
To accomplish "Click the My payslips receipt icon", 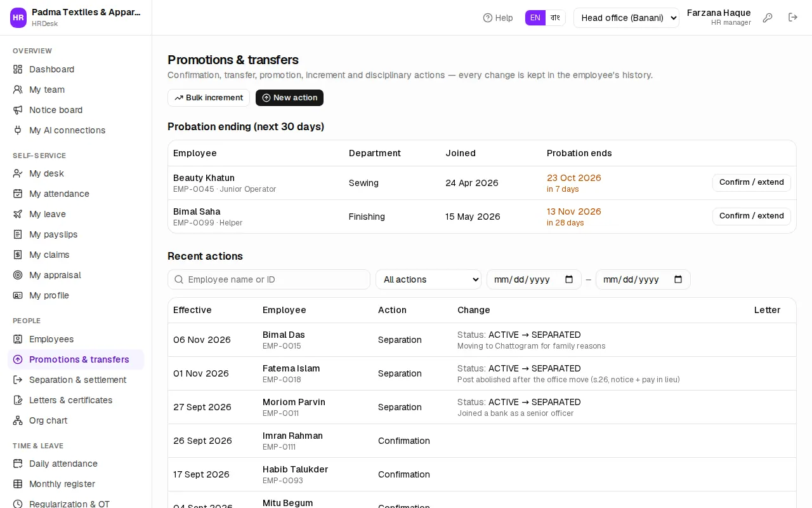I will (18, 234).
